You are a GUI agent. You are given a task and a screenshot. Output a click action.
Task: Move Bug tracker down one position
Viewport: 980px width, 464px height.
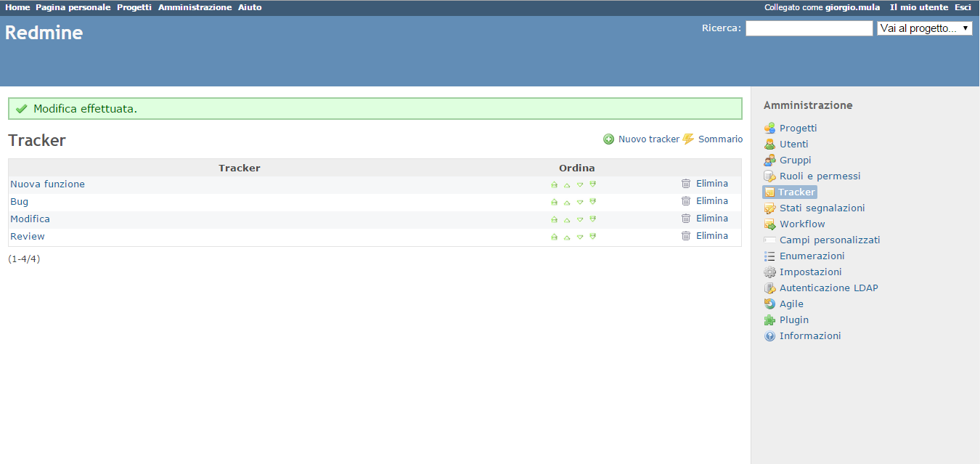pos(580,202)
